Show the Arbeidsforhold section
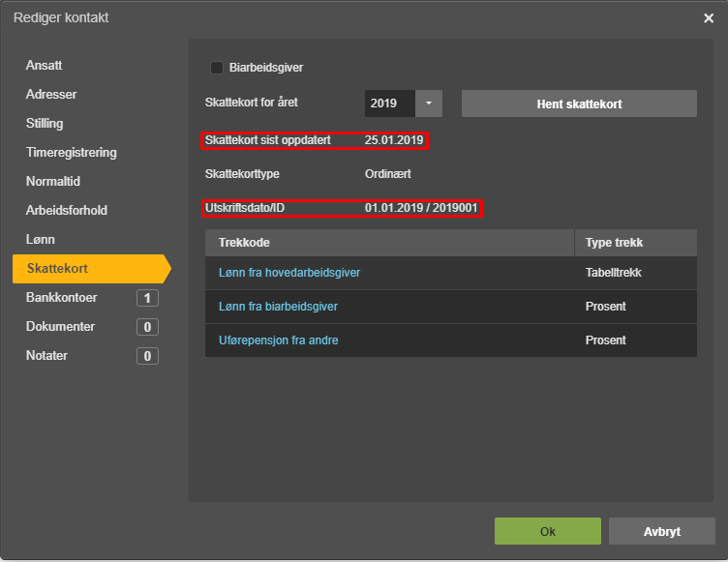This screenshot has height=562, width=728. 67,210
